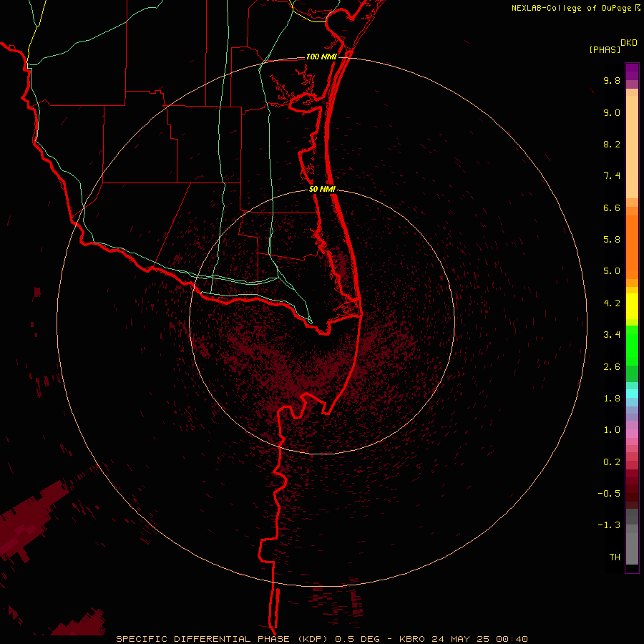Click the 0.5 DEG elevation text in the caption
The image size is (644, 644).
tap(358, 639)
